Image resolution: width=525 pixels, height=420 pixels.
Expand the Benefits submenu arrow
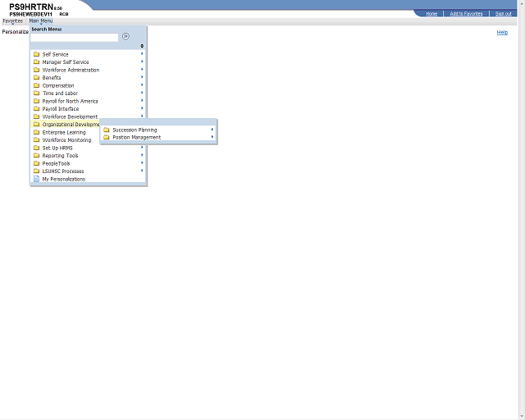click(142, 77)
